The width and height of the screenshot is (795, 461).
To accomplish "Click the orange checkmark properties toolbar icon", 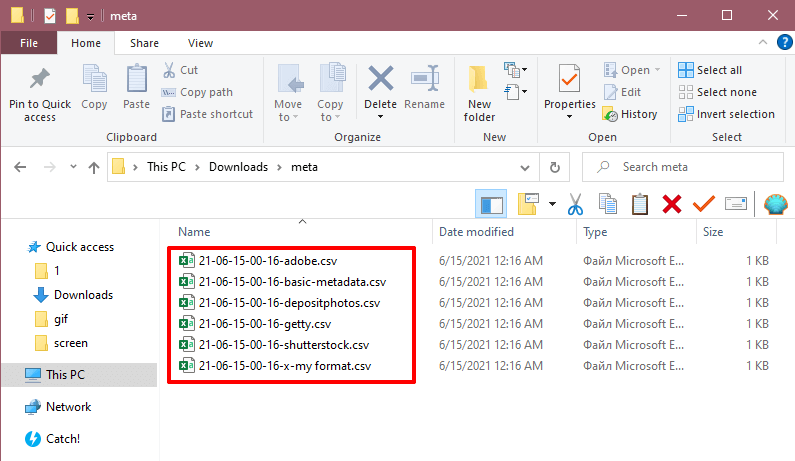I will 704,204.
